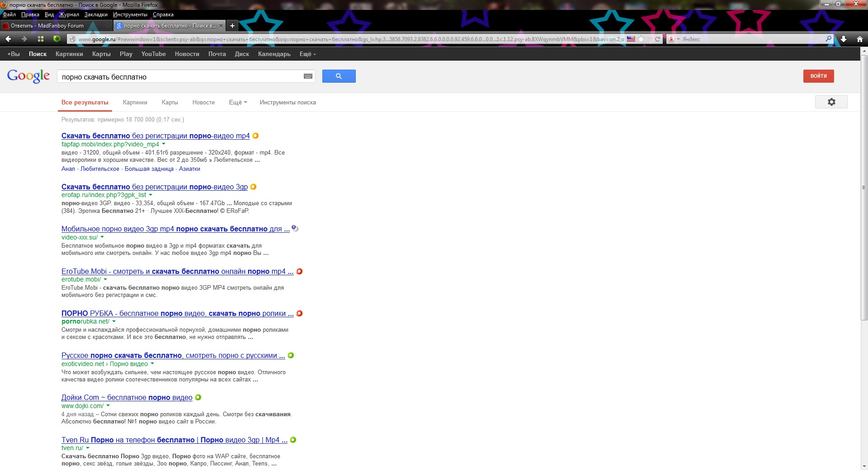Open a new tab with plus button

tap(232, 26)
